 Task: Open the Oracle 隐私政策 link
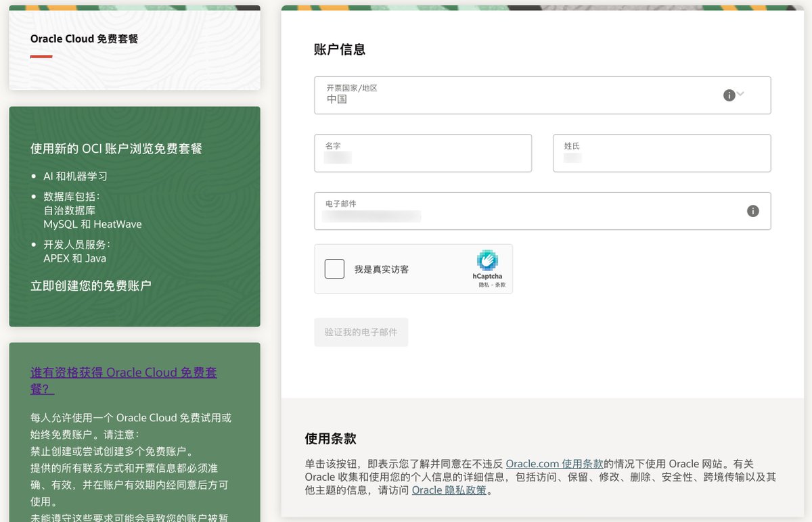click(x=449, y=490)
